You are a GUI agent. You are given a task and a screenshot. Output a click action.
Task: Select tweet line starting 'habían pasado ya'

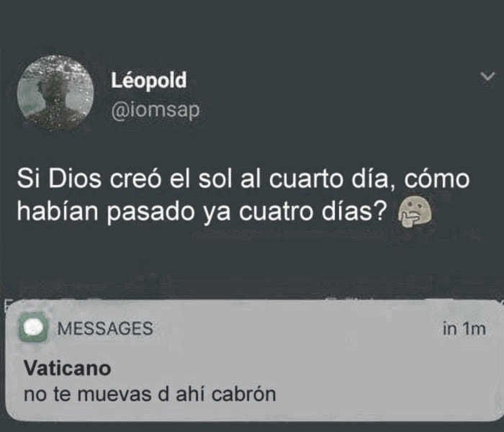coord(202,212)
